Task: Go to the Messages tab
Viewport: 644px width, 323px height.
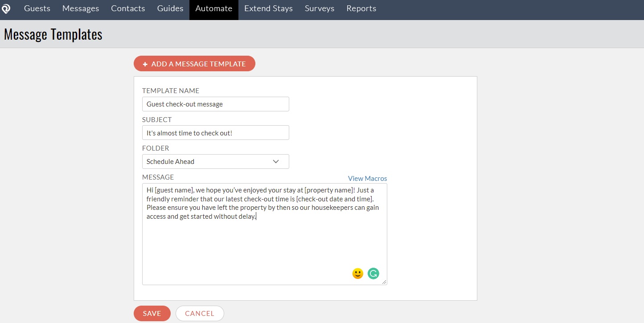Action: coord(81,9)
